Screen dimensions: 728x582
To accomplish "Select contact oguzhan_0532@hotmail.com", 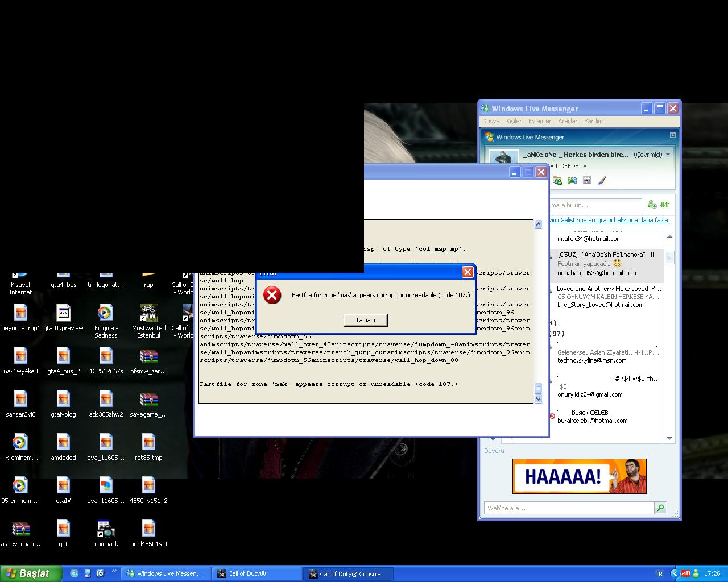I will [597, 273].
